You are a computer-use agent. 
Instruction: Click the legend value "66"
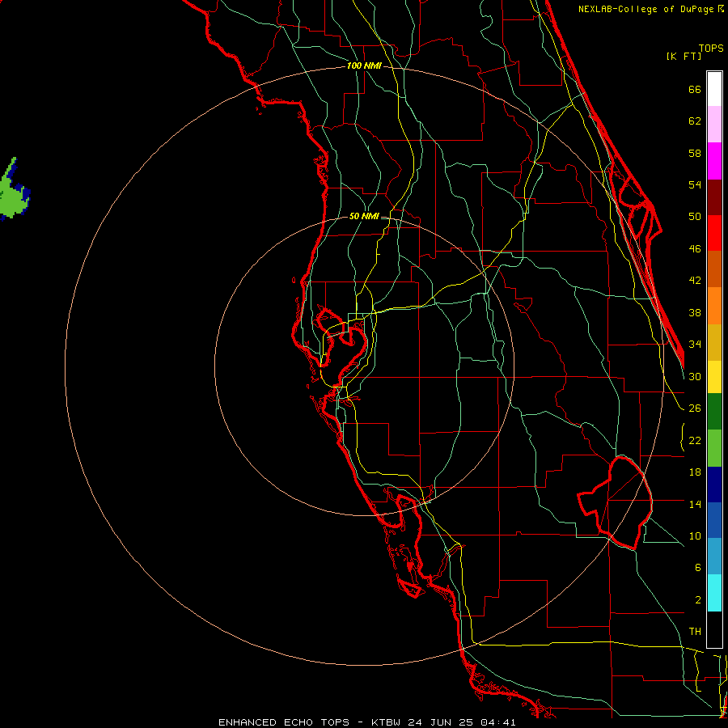point(695,89)
